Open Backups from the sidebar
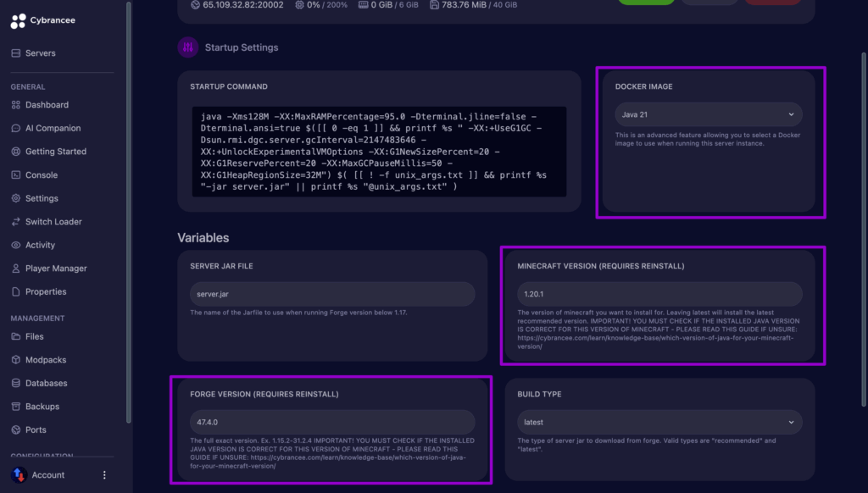This screenshot has width=868, height=493. tap(42, 407)
